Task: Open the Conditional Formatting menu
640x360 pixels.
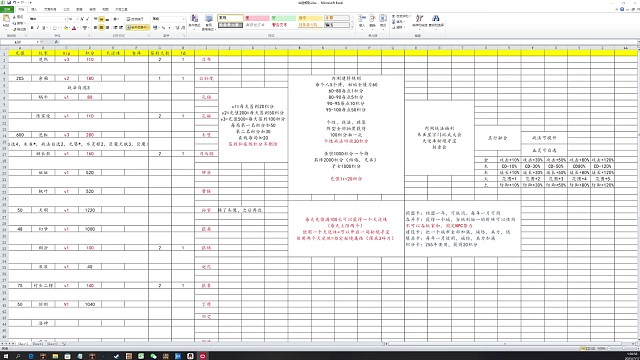Action: click(194, 21)
